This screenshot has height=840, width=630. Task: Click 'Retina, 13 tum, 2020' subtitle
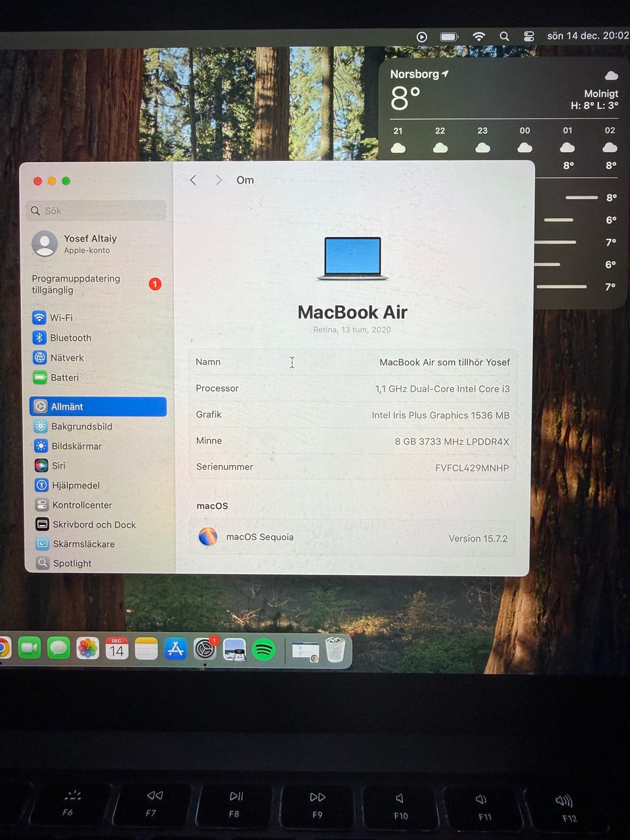352,330
